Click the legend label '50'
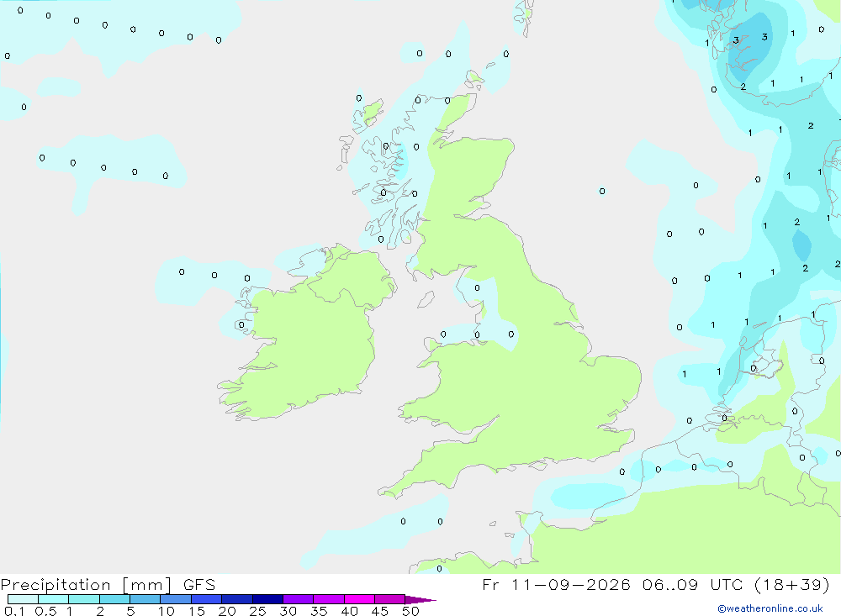 [x=410, y=611]
